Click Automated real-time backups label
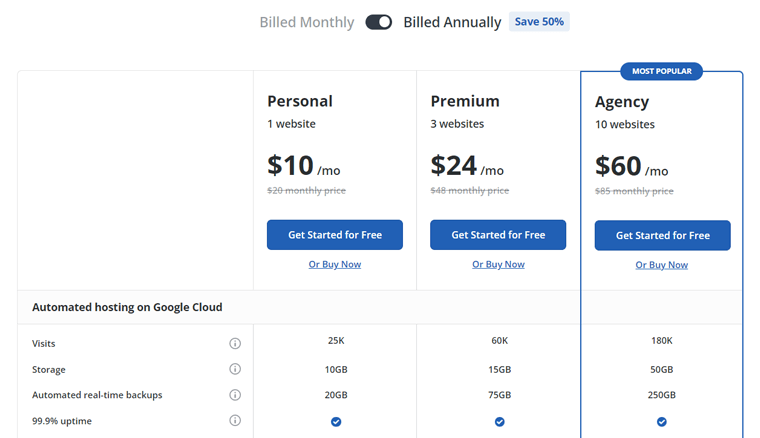 (x=97, y=395)
